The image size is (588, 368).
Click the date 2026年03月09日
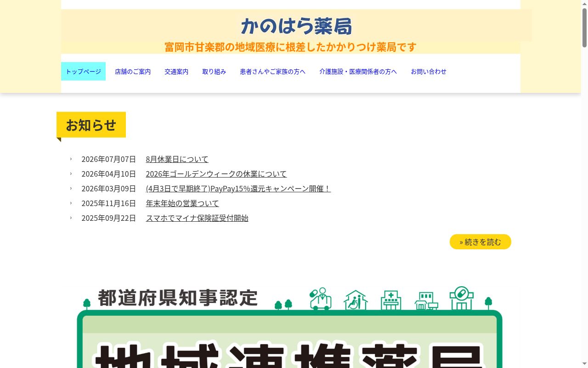(x=109, y=189)
